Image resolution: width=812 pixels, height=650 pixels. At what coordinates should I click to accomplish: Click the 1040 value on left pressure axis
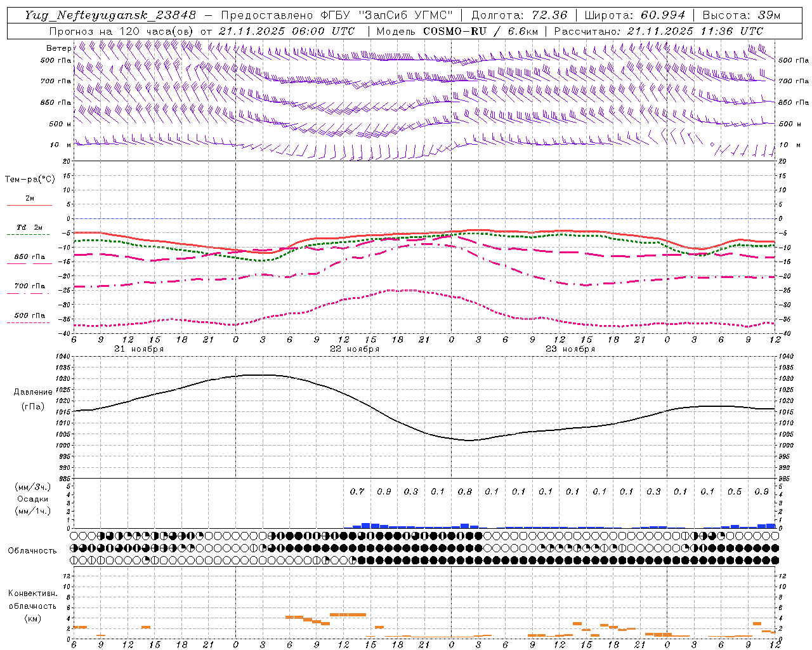pyautogui.click(x=63, y=357)
